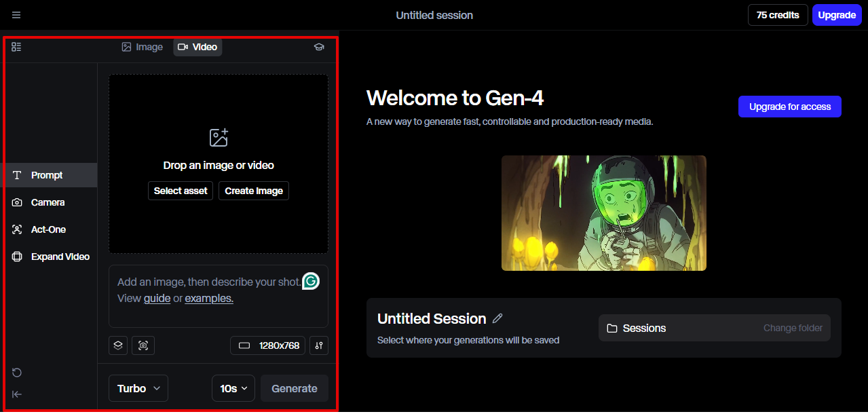The width and height of the screenshot is (868, 414).
Task: Click the camera capture icon near layers
Action: (x=143, y=345)
